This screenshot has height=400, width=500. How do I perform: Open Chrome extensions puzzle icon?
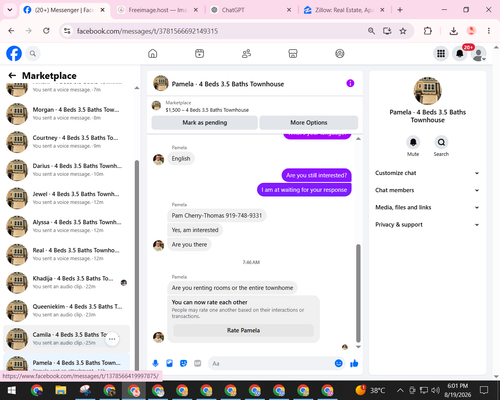tap(428, 31)
